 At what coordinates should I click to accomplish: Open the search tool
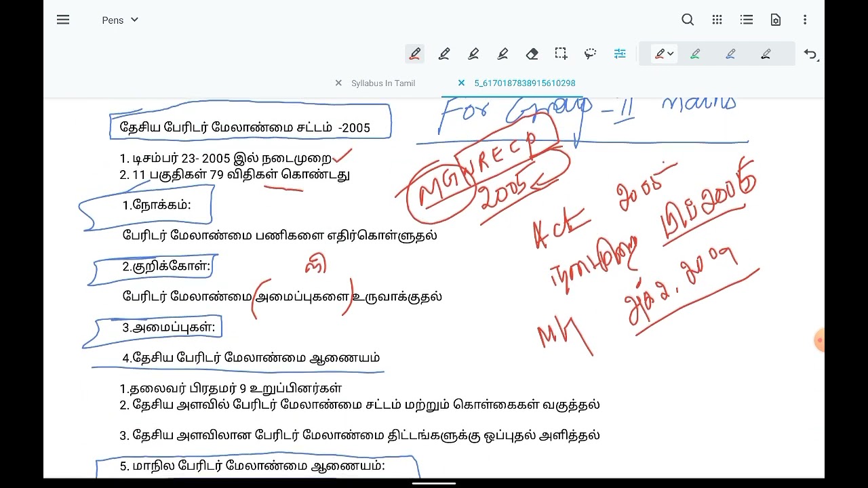[x=688, y=20]
